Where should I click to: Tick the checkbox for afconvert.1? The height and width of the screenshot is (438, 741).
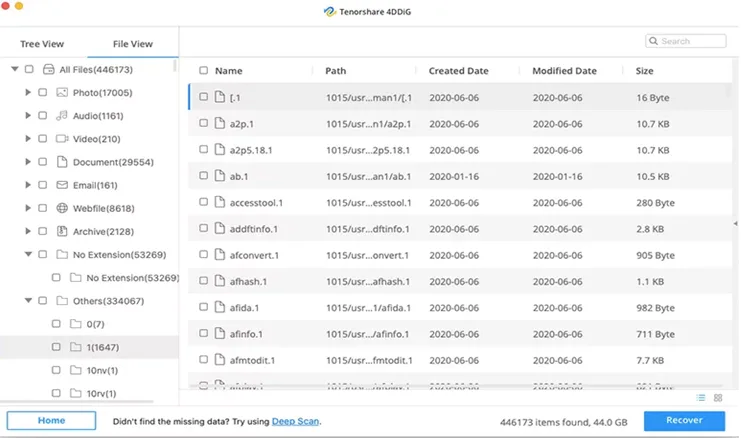tap(203, 254)
